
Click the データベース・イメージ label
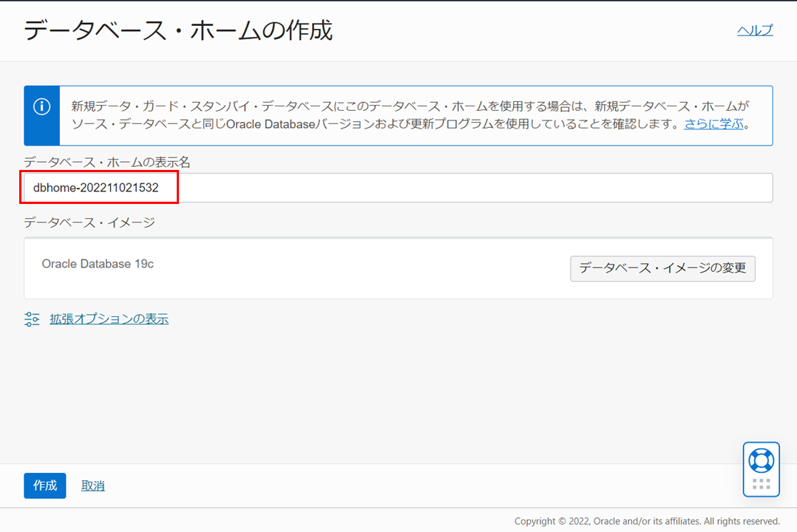coord(89,222)
